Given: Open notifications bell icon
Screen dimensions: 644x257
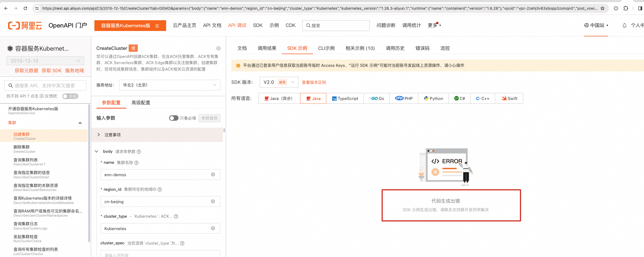Looking at the screenshot, I should point(624,26).
